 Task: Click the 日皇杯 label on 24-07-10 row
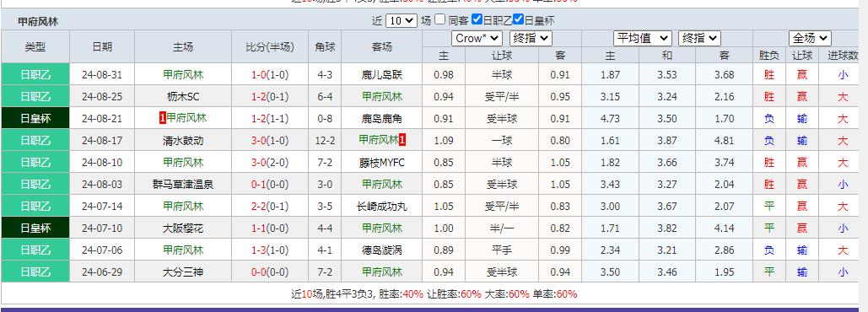[35, 228]
